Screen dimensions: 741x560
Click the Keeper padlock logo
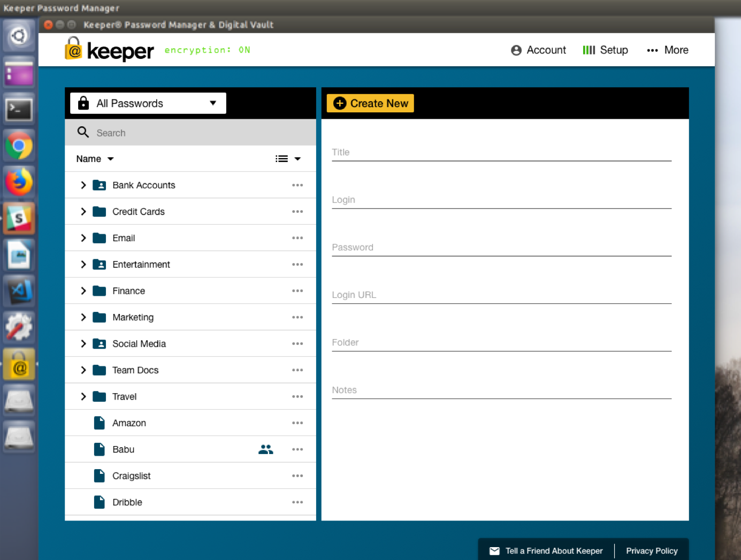pos(74,49)
